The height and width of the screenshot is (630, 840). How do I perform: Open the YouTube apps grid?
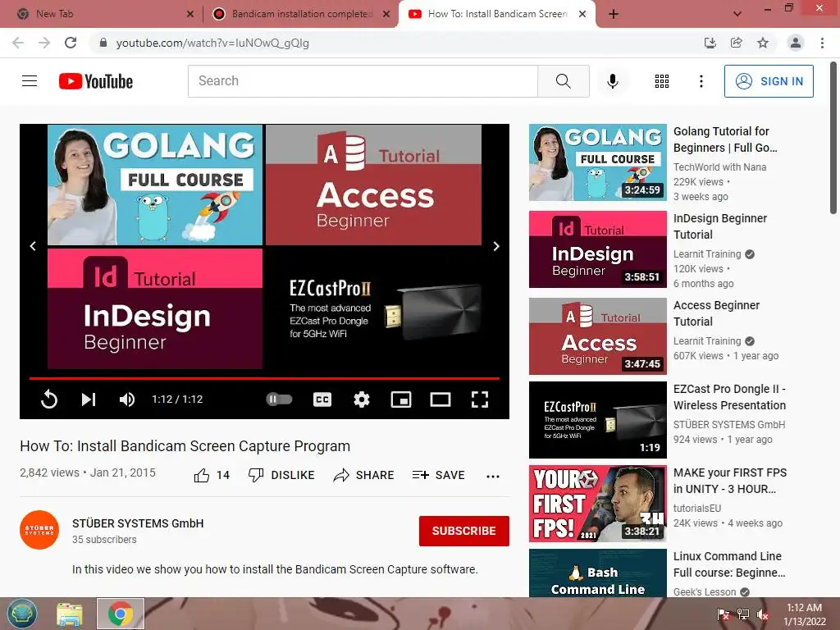pyautogui.click(x=662, y=81)
